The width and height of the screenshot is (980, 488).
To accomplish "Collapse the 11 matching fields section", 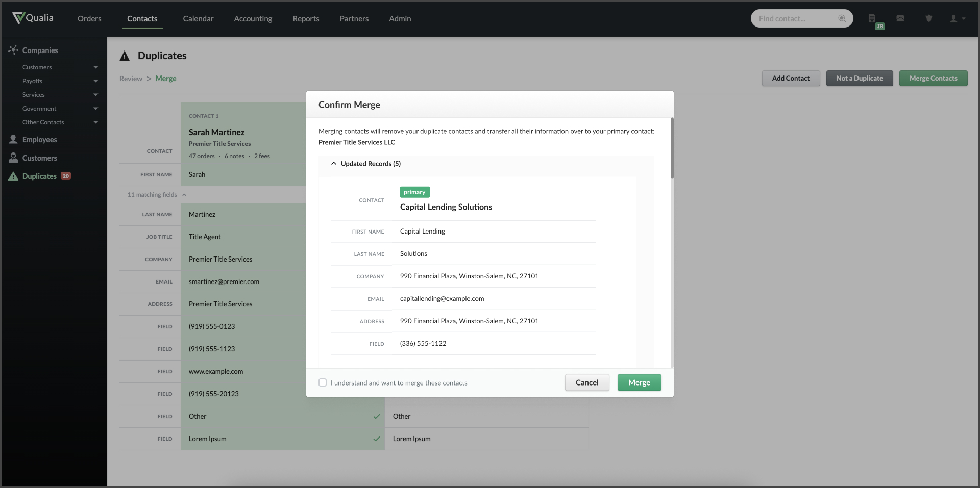I will [157, 195].
